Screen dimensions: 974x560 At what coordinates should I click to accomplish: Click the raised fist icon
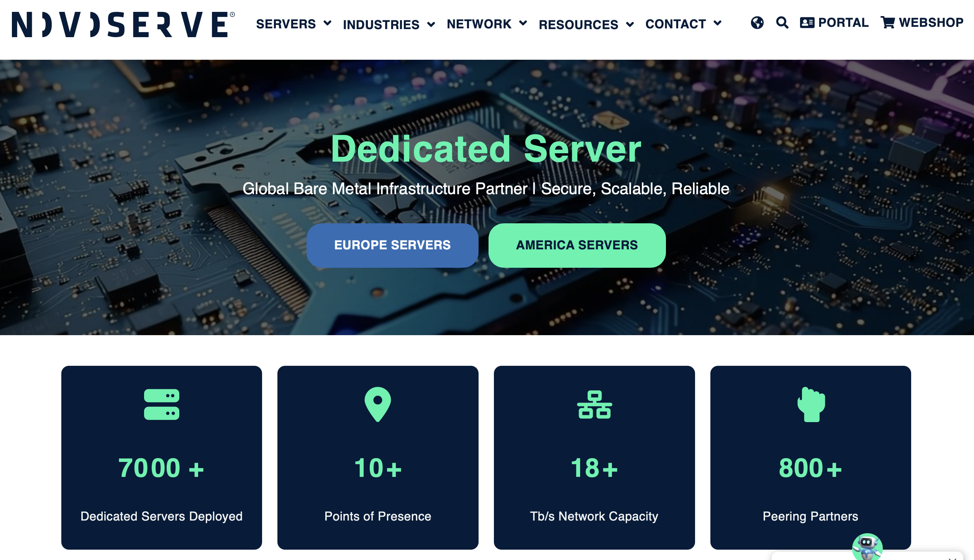pyautogui.click(x=811, y=404)
